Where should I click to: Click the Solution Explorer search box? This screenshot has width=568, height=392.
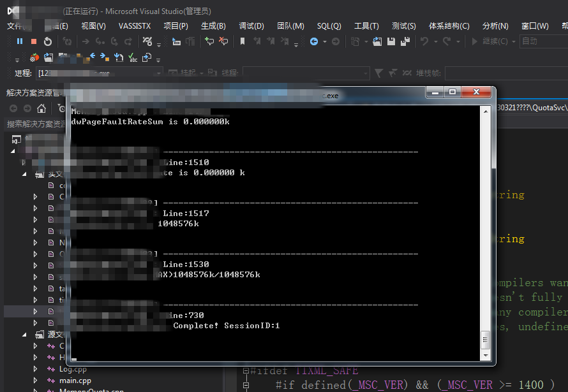(35, 124)
